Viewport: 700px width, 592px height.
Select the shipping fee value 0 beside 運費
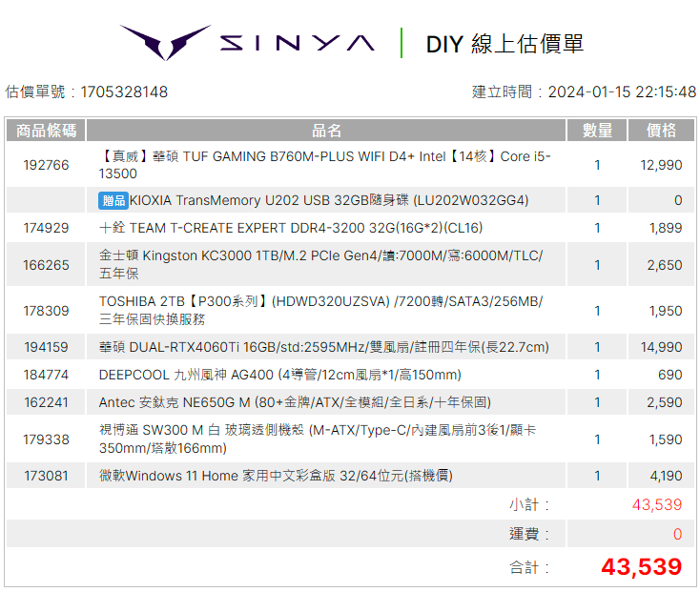[x=678, y=534]
